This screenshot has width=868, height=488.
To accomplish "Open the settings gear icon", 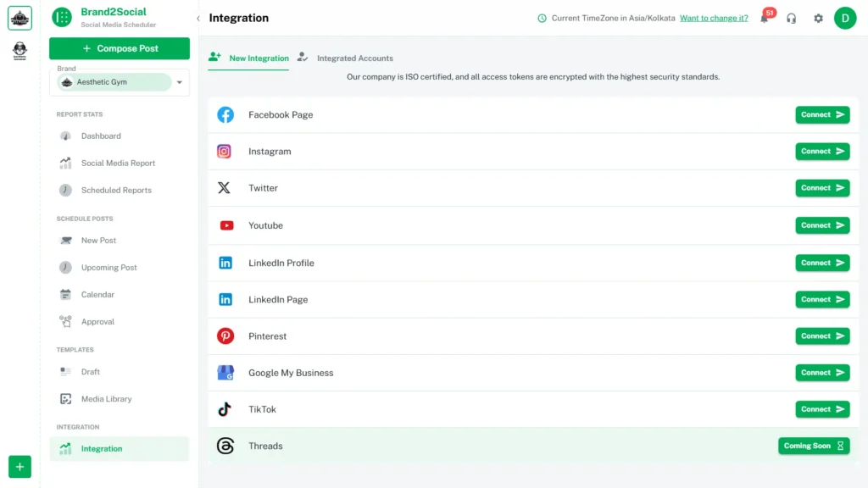I will 818,19.
